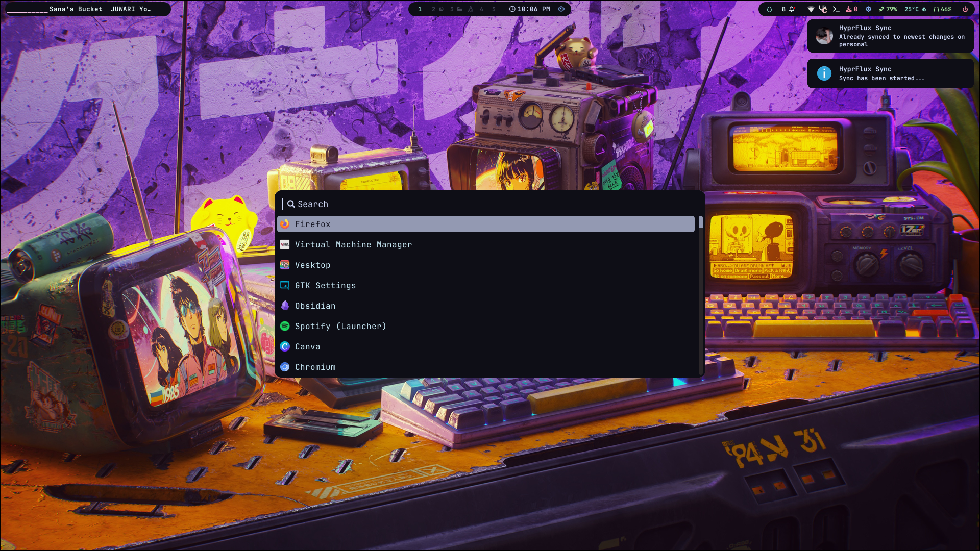Launch Firefox from the app list

click(485, 224)
